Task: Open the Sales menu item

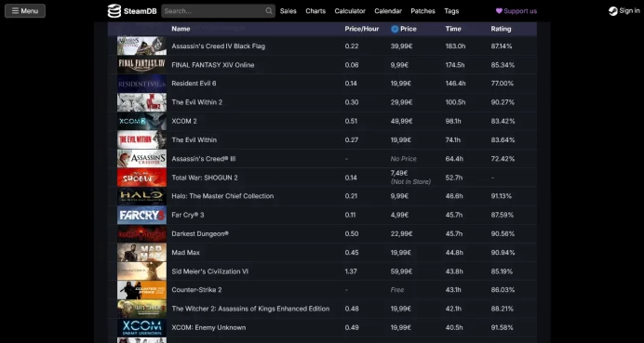Action: pos(288,11)
